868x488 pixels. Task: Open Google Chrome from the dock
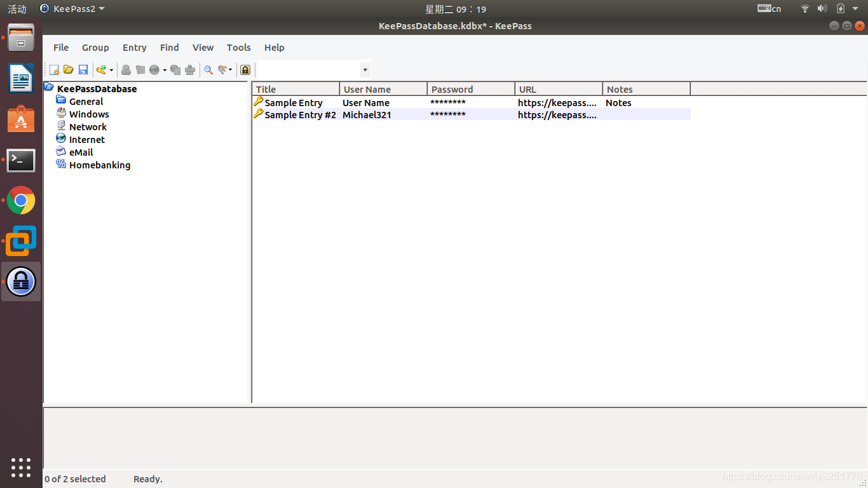coord(21,201)
